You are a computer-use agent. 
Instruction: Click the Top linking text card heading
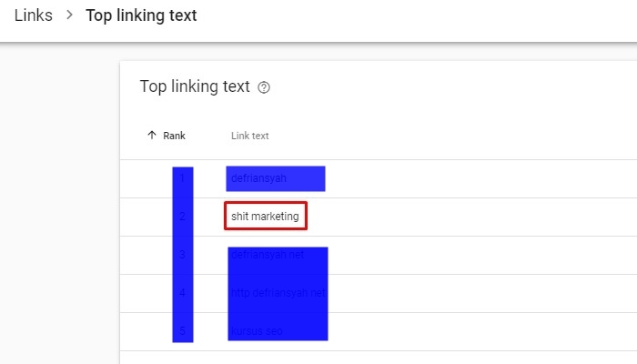pyautogui.click(x=195, y=86)
